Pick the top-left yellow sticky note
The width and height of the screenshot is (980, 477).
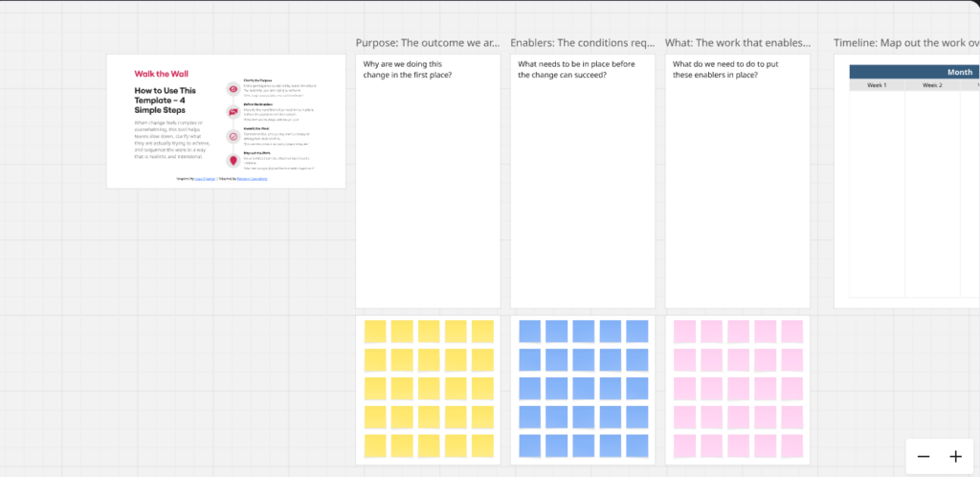375,331
